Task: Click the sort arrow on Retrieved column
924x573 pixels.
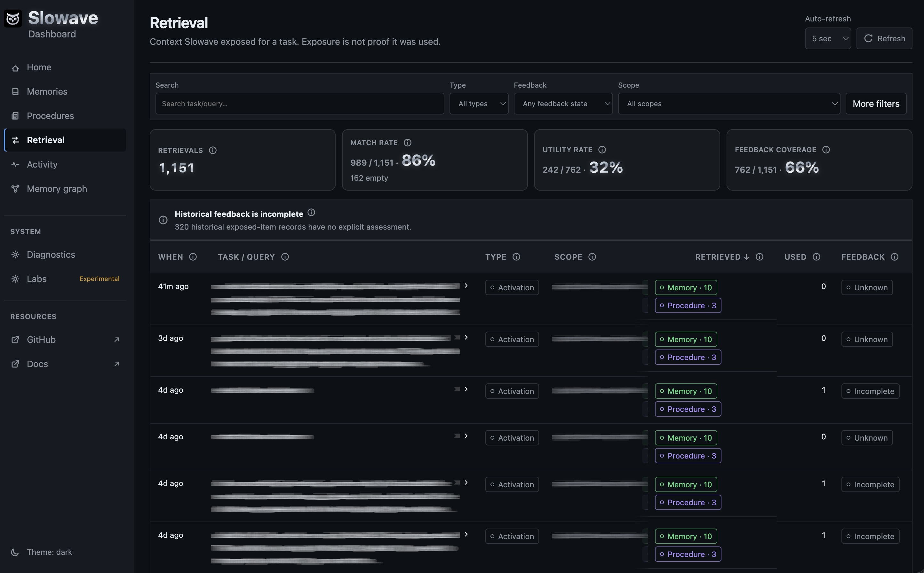Action: click(746, 256)
